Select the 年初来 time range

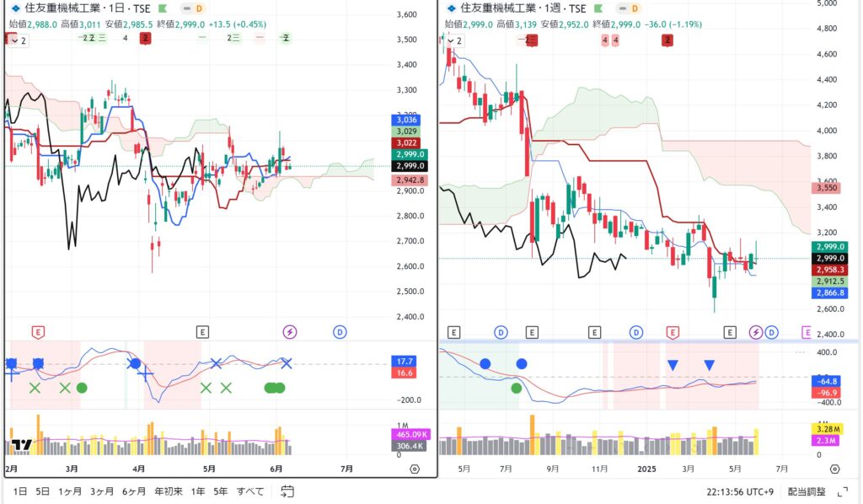pyautogui.click(x=169, y=491)
